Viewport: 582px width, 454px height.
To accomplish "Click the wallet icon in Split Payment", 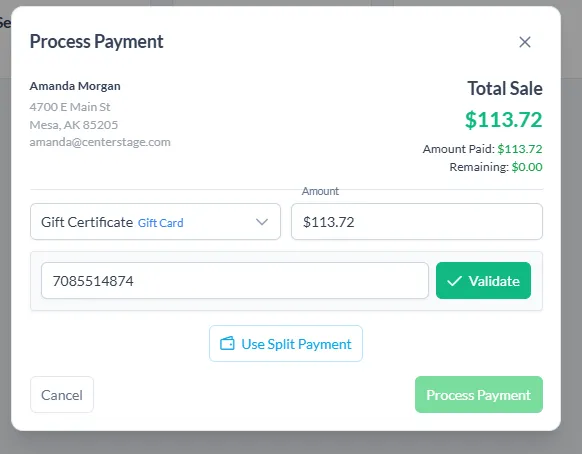I will click(x=227, y=344).
